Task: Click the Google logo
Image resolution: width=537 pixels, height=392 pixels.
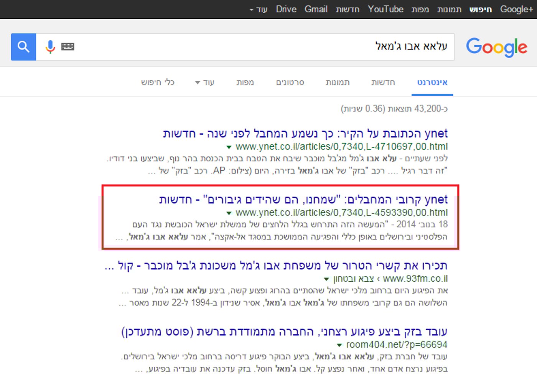Action: click(497, 48)
